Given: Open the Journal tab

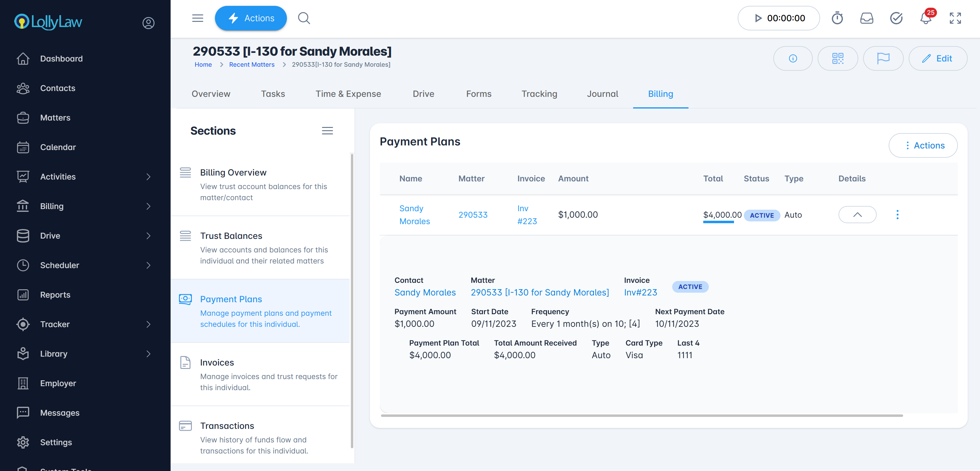Looking at the screenshot, I should 602,93.
